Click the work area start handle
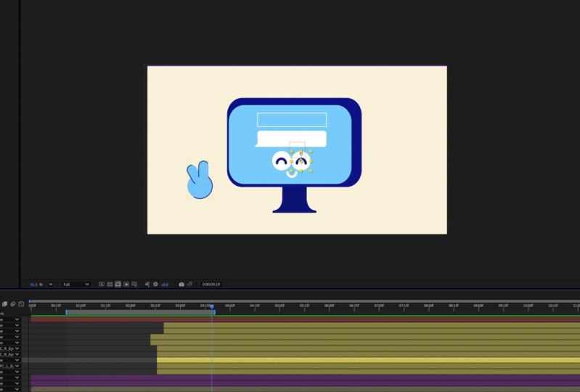 (67, 312)
